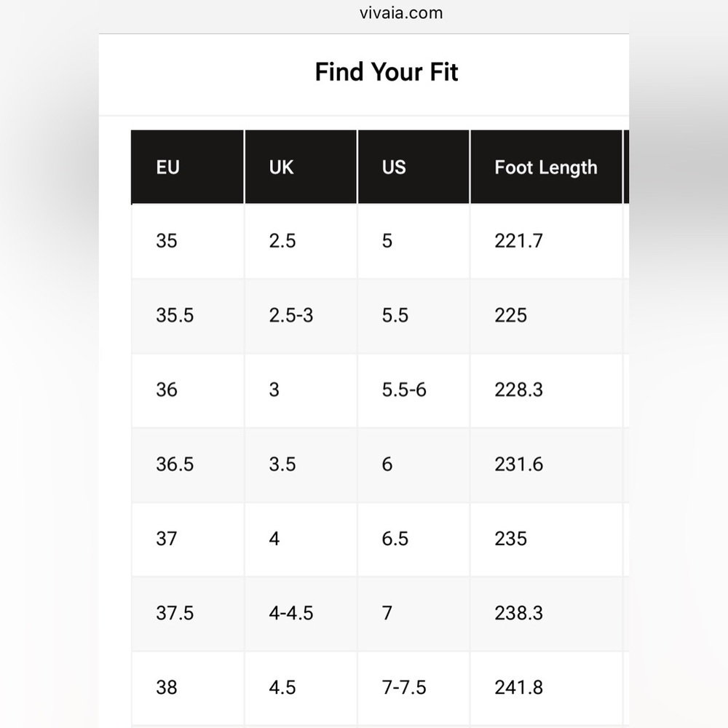This screenshot has height=728, width=728.
Task: Click the EU column header
Action: (188, 167)
